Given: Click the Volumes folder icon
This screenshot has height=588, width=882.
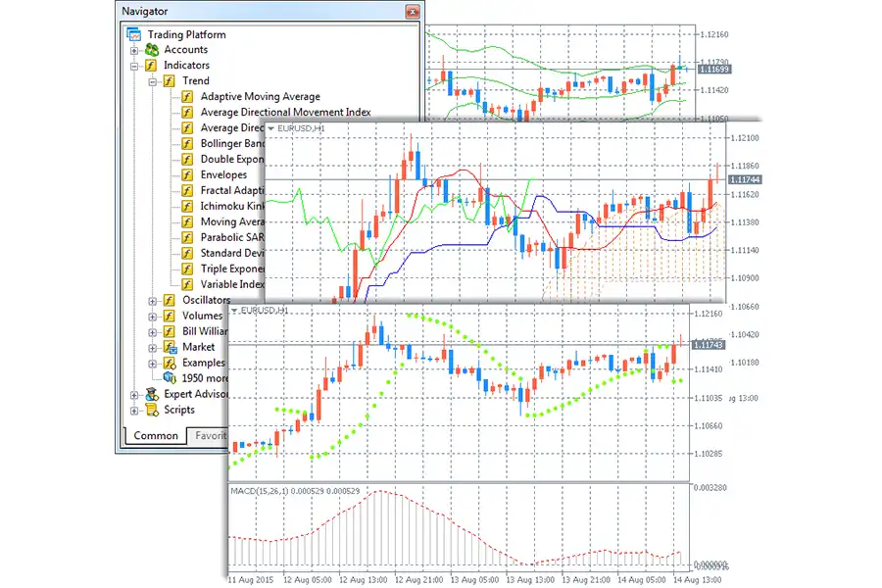Looking at the screenshot, I should 169,317.
